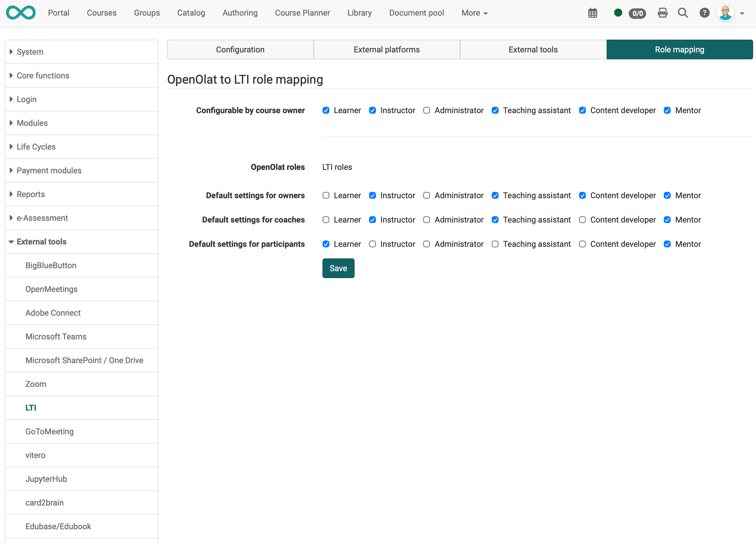Screen dimensions: 756x544
Task: Open the calendar icon in the top bar
Action: point(593,13)
